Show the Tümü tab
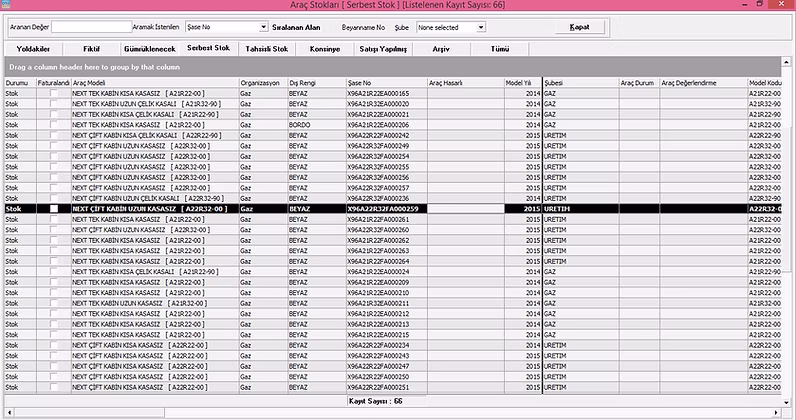Viewport: 796px width, 420px height. pyautogui.click(x=499, y=48)
